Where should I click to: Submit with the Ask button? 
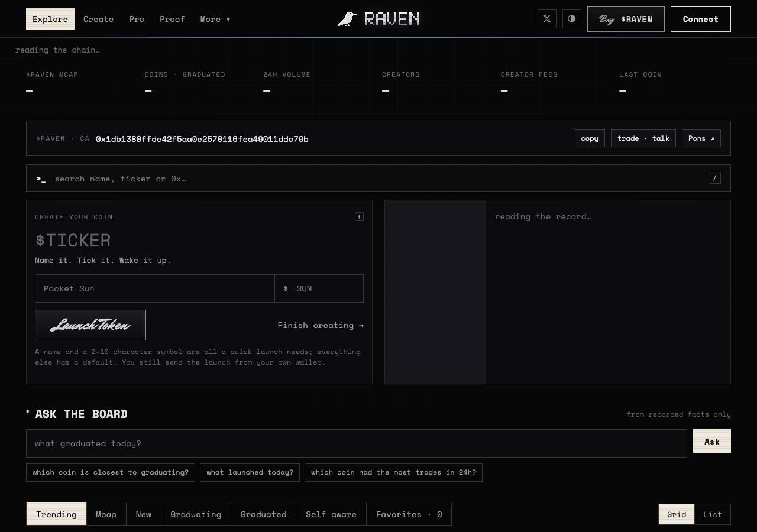712,441
